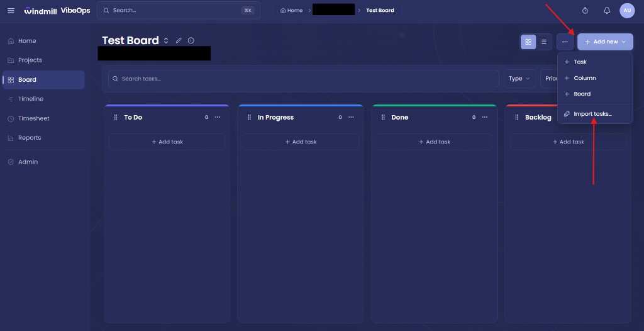Switch to board grid view

[x=528, y=42]
